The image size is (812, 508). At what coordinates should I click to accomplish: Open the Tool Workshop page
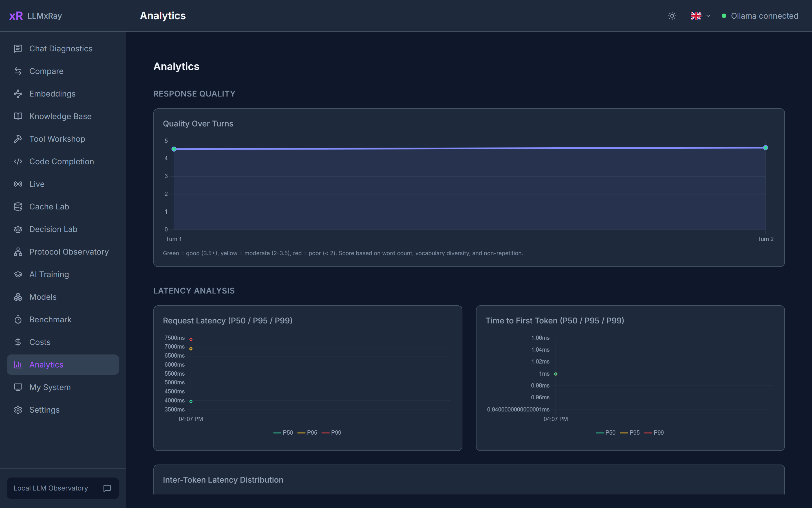[x=63, y=139]
